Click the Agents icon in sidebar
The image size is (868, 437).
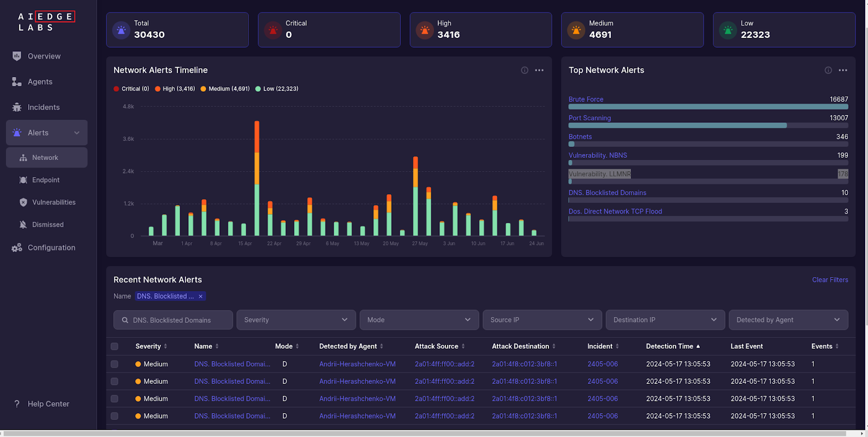click(x=17, y=82)
